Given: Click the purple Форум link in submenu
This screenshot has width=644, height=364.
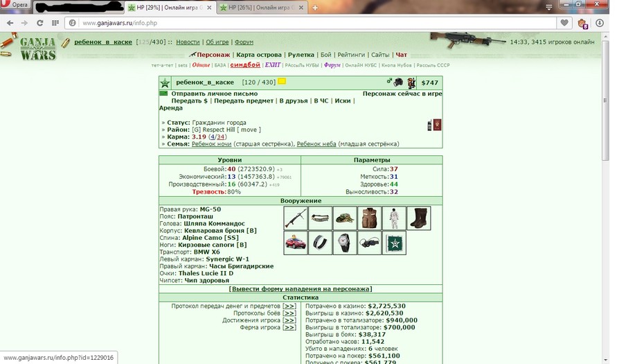Looking at the screenshot, I should pyautogui.click(x=332, y=65).
